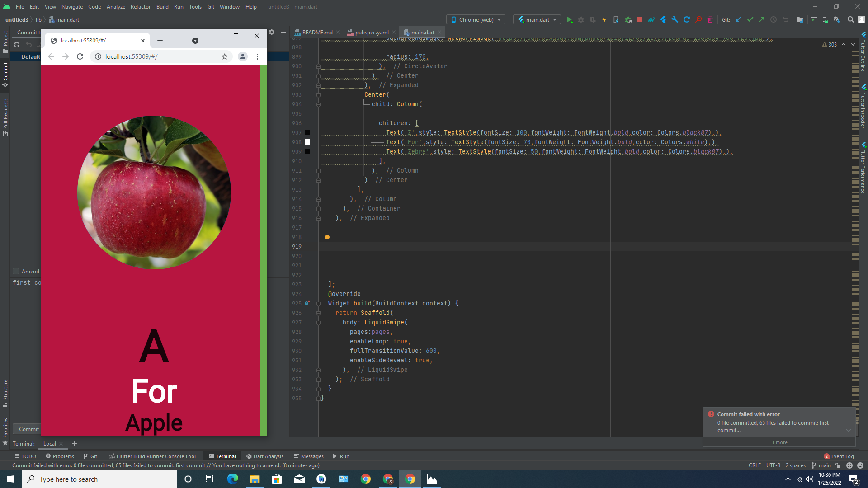Open the AVD Device Manager icon in the toolbar
868x488 pixels.
pos(825,19)
